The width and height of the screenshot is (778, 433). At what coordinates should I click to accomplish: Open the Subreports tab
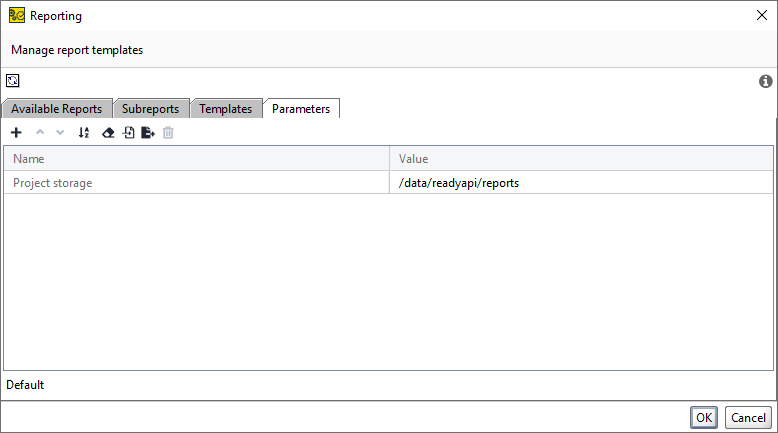150,109
